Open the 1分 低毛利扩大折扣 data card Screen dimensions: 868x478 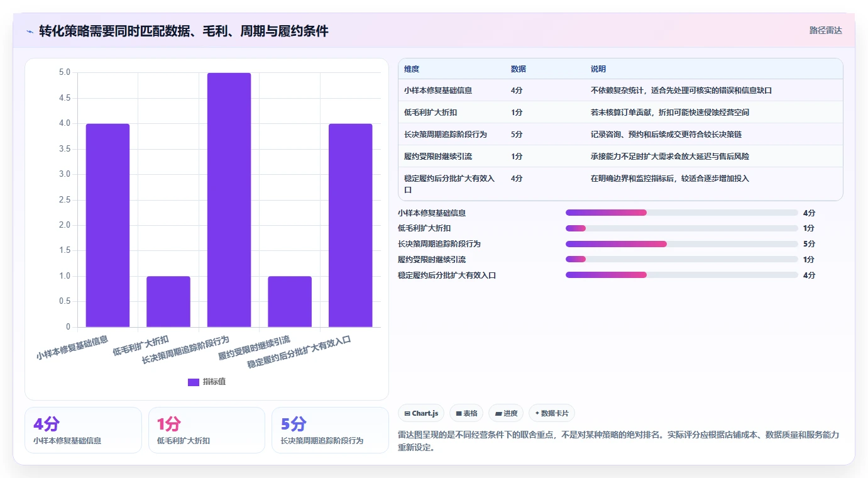click(207, 430)
